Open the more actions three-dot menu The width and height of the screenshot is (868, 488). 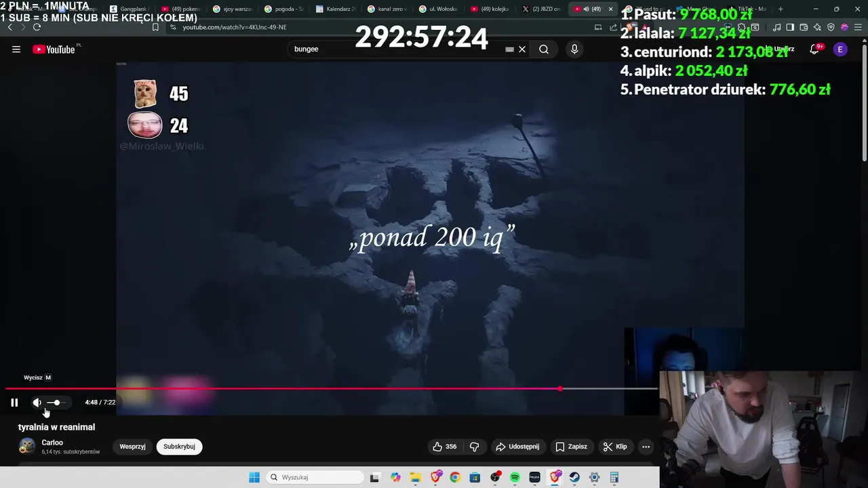[x=646, y=447]
